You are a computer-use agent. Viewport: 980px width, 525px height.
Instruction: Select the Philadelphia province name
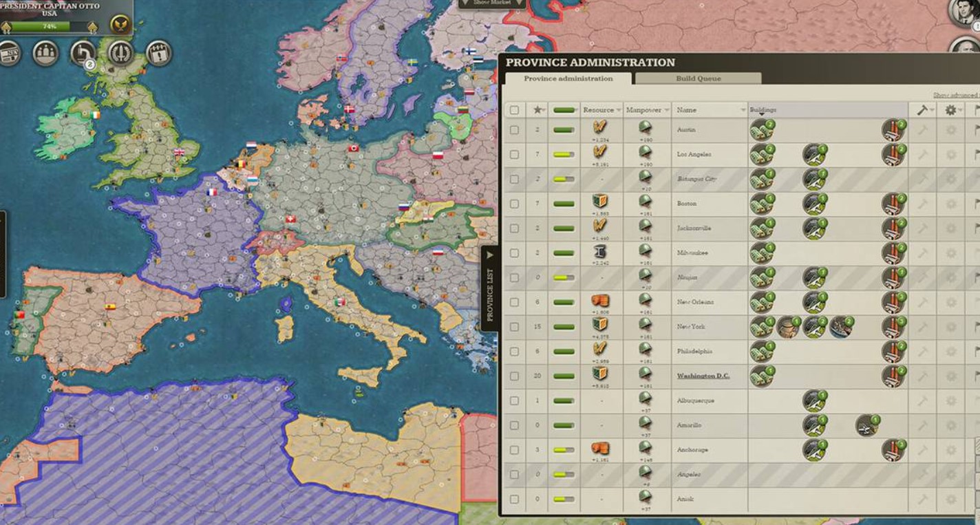tap(694, 352)
